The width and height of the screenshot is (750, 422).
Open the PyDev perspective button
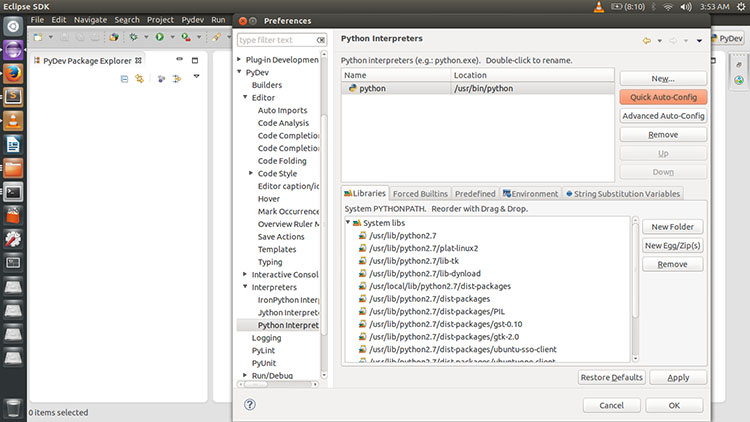[727, 39]
